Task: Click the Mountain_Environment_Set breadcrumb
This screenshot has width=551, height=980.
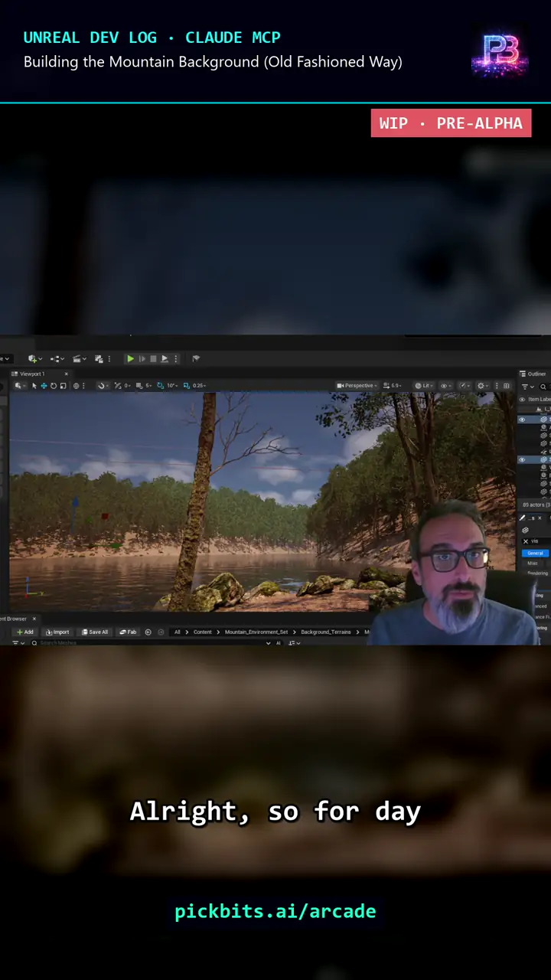Action: pos(256,632)
